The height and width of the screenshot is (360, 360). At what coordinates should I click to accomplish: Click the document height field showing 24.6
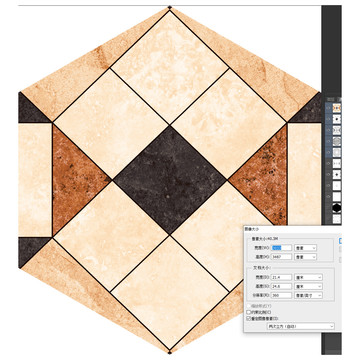pyautogui.click(x=282, y=286)
